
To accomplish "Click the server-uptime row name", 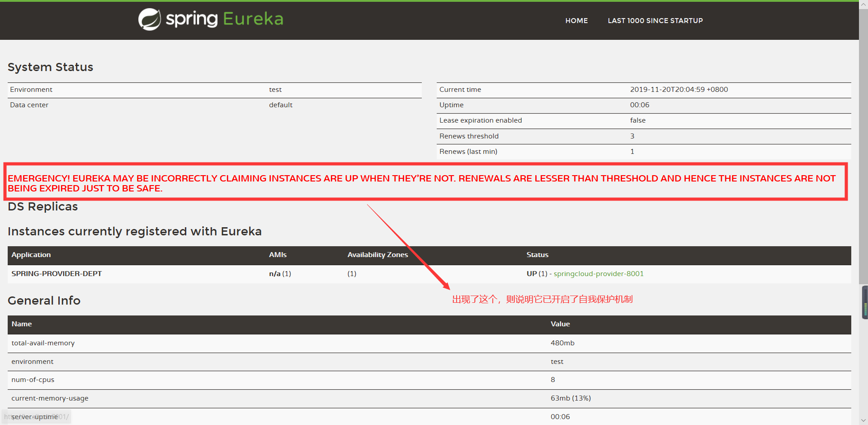I will pos(34,417).
